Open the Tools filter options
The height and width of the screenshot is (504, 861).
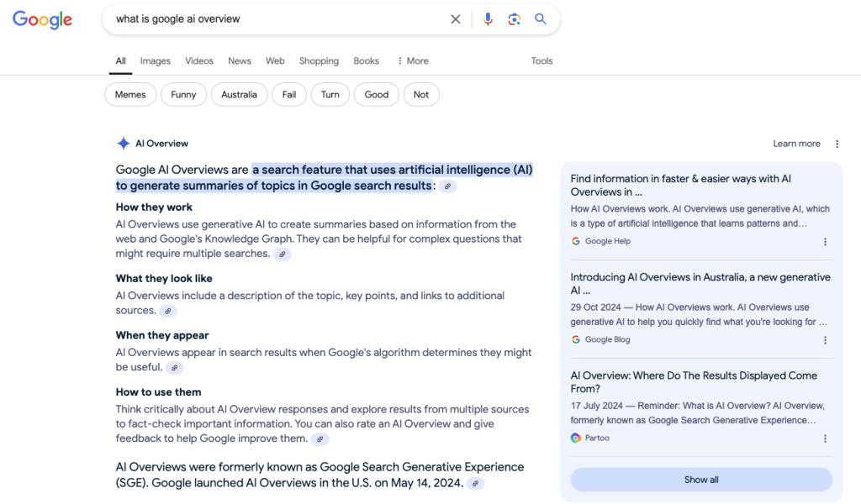click(x=541, y=60)
